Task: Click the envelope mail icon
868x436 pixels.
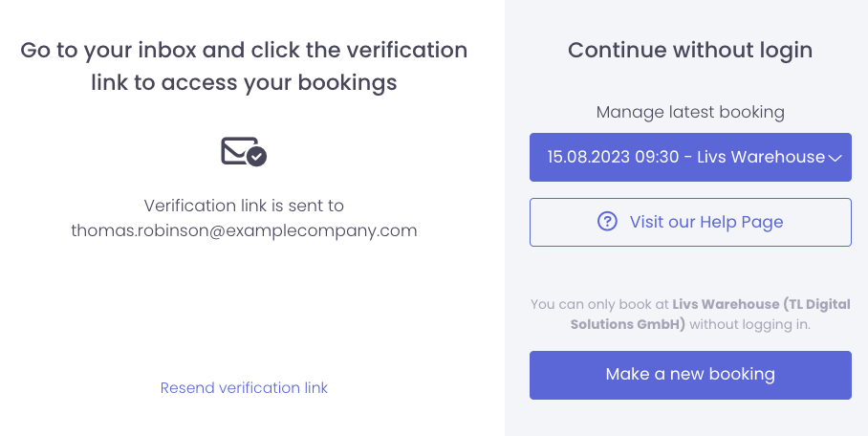Action: (237, 150)
